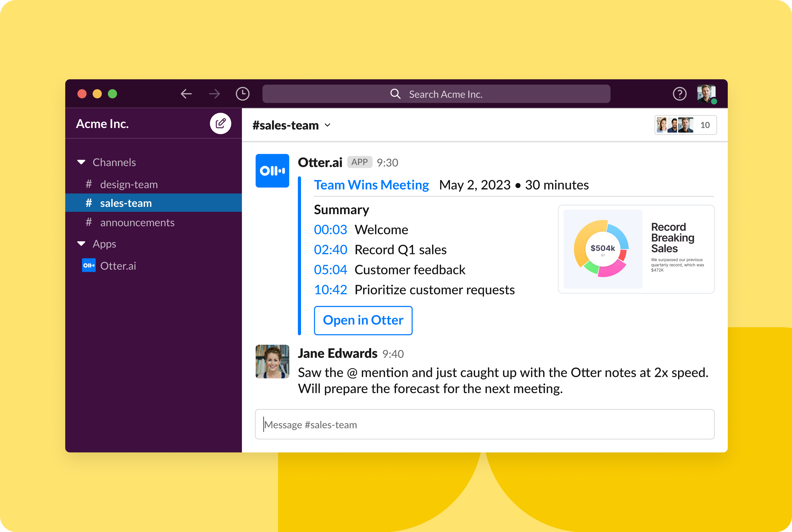The width and height of the screenshot is (792, 532).
Task: Open the announcements channel
Action: pos(137,223)
